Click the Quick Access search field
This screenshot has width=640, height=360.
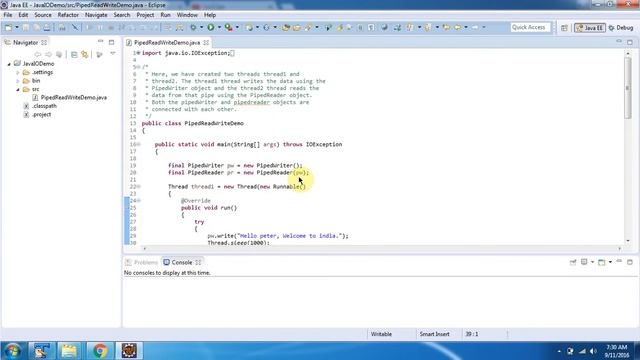click(530, 27)
